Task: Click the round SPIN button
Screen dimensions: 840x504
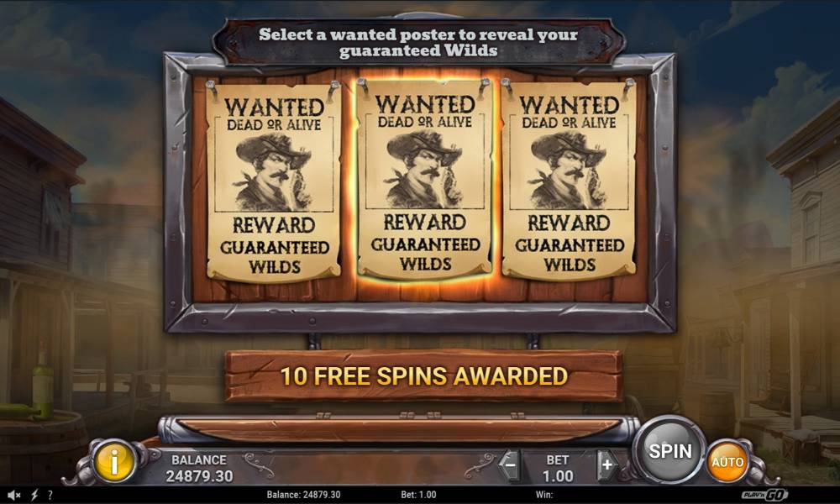Action: [x=669, y=451]
